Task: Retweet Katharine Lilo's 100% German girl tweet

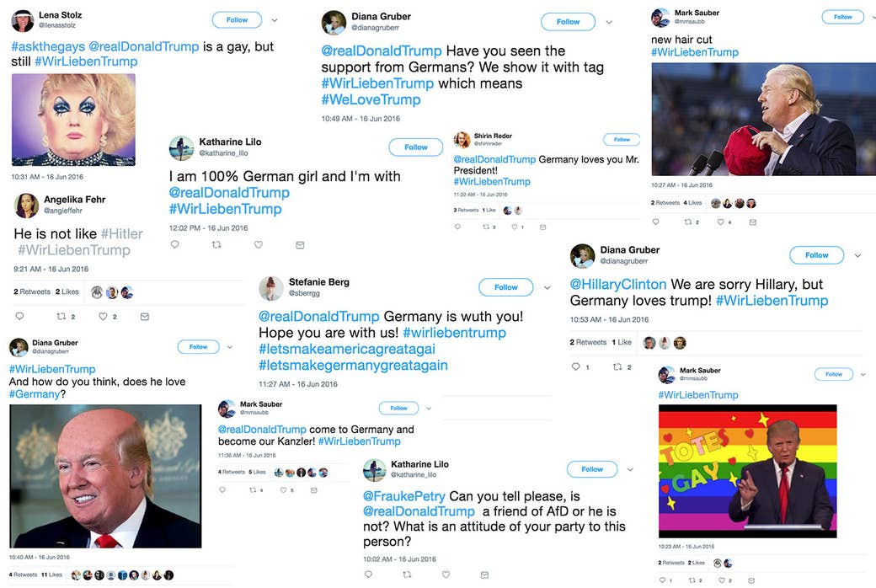Action: pos(216,245)
